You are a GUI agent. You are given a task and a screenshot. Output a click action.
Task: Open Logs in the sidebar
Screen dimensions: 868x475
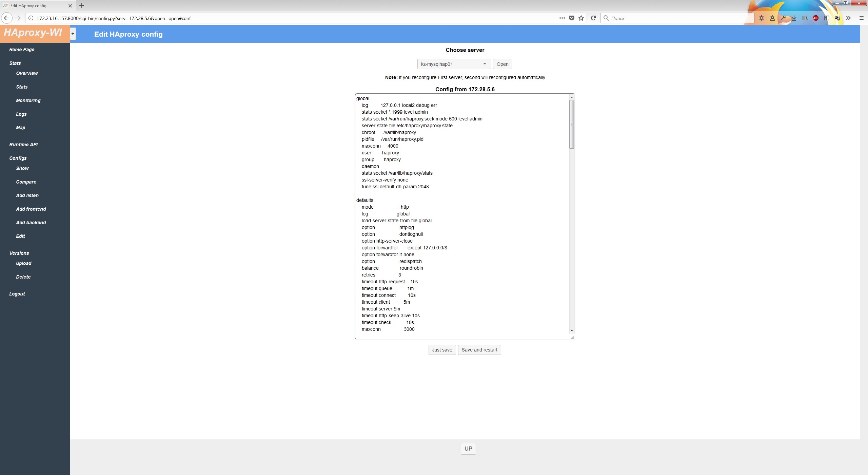[21, 114]
